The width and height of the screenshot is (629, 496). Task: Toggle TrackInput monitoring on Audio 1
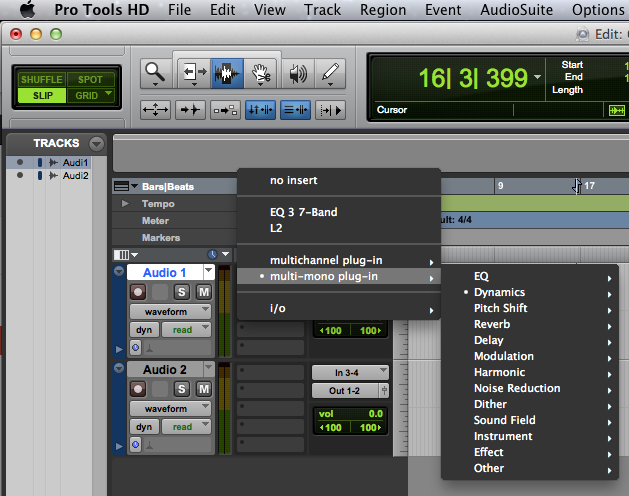[x=160, y=292]
